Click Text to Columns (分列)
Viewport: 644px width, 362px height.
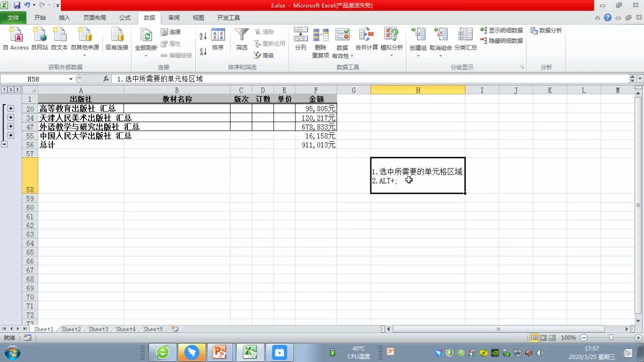pyautogui.click(x=300, y=39)
